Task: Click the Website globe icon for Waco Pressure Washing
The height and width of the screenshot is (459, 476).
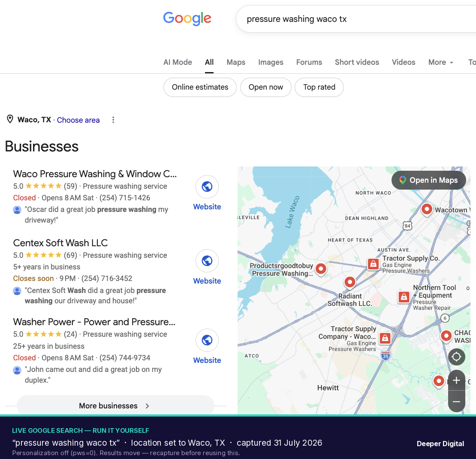Action: [x=207, y=187]
